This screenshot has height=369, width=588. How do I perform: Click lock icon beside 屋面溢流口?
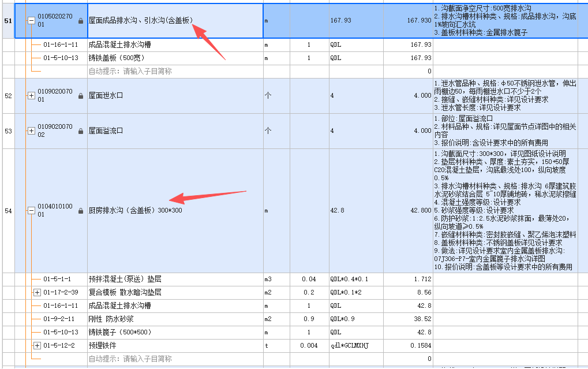coord(81,132)
